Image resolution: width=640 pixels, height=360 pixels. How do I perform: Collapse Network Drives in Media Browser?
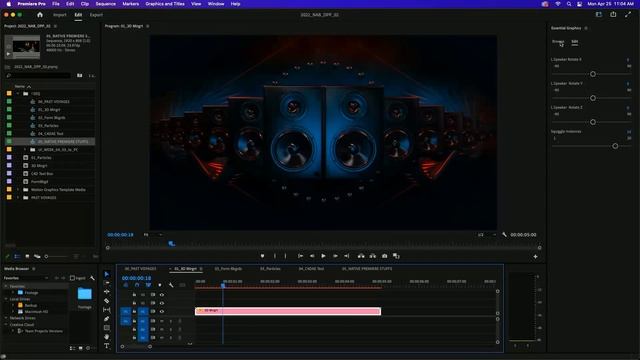(x=7, y=318)
